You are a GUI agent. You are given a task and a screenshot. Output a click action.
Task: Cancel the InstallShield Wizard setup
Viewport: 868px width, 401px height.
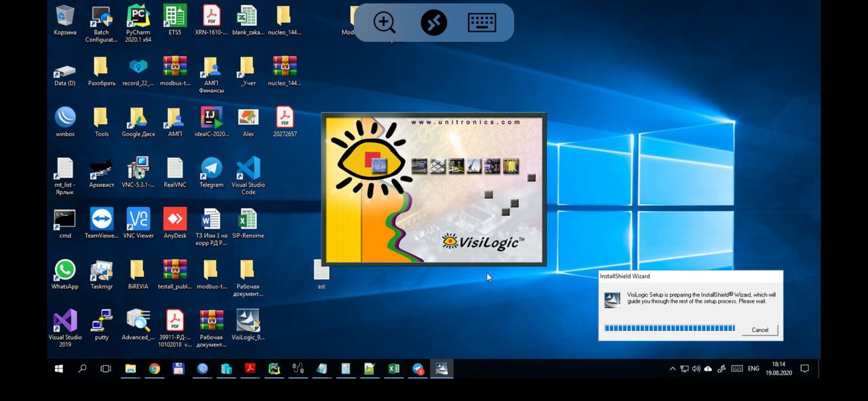759,330
